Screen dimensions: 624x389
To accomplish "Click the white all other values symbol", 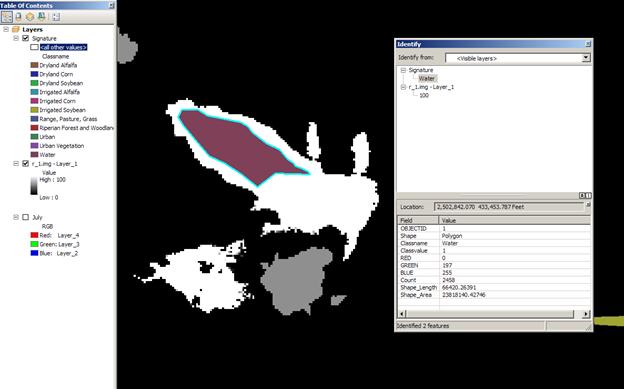I will point(34,47).
